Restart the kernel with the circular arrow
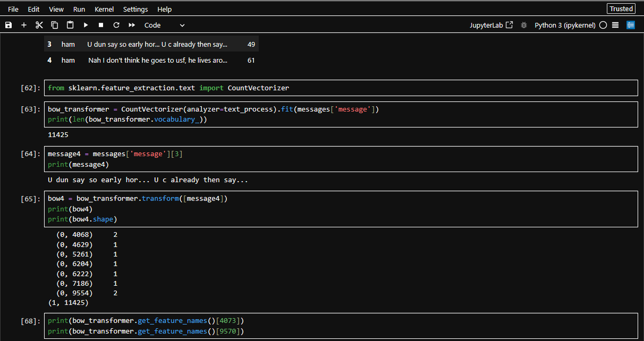The height and width of the screenshot is (341, 644). click(116, 25)
